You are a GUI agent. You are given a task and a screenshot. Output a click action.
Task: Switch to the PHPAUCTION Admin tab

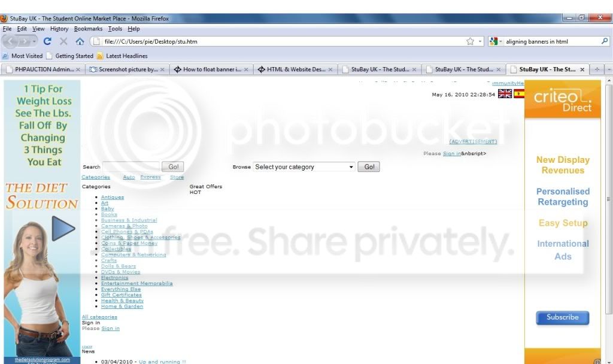(43, 69)
